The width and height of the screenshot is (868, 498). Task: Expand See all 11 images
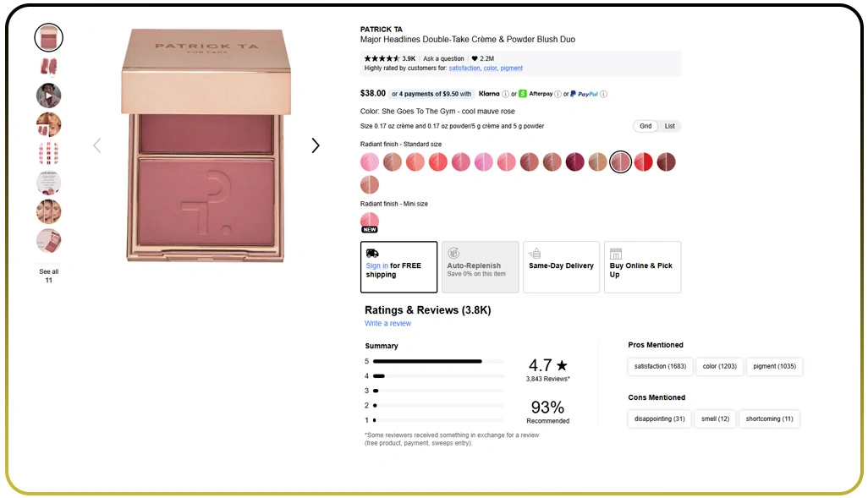(49, 276)
